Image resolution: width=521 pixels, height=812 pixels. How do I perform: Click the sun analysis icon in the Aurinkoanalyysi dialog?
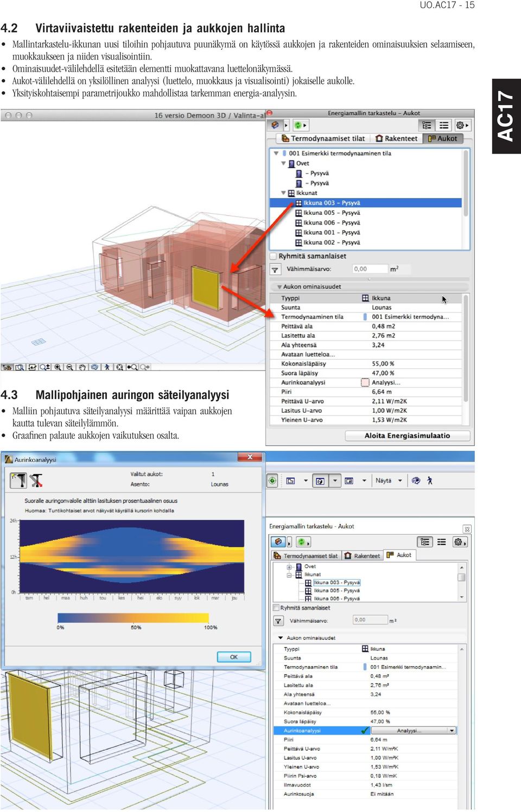[19, 480]
